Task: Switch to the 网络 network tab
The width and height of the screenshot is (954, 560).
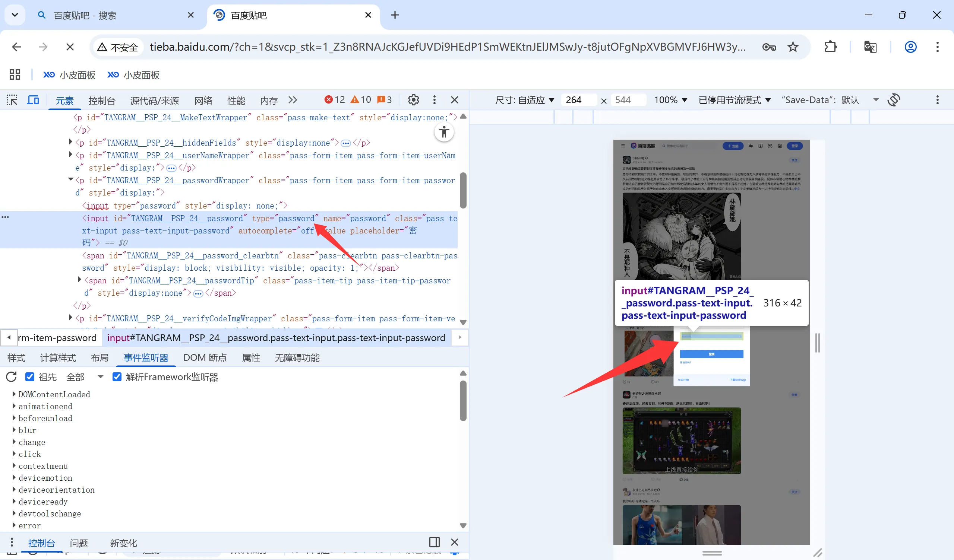Action: pyautogui.click(x=203, y=101)
